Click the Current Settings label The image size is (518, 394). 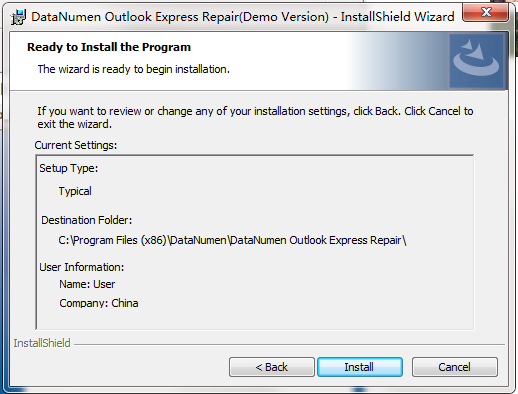point(76,145)
